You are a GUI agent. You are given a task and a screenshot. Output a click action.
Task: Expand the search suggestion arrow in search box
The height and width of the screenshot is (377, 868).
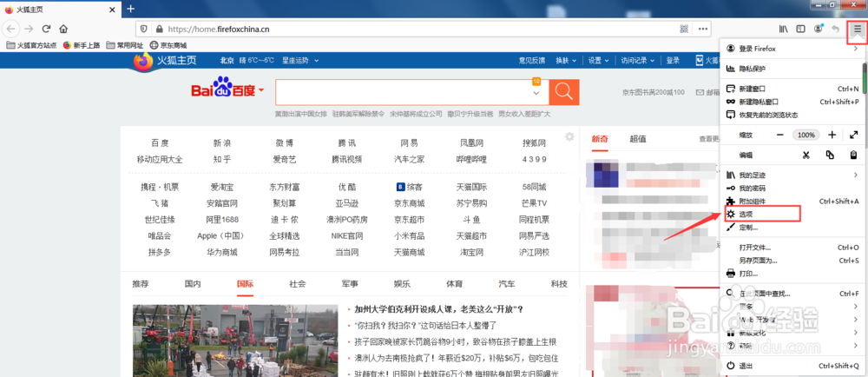[536, 94]
